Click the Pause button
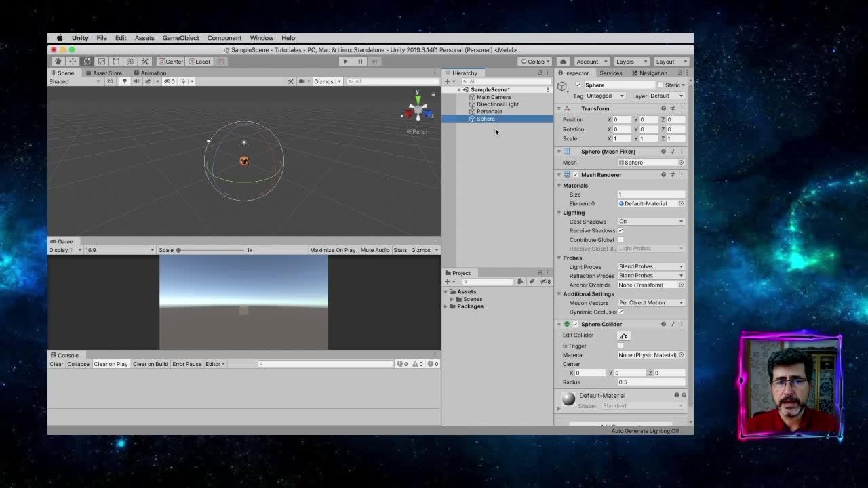Screen dimensions: 868x488 [360, 62]
